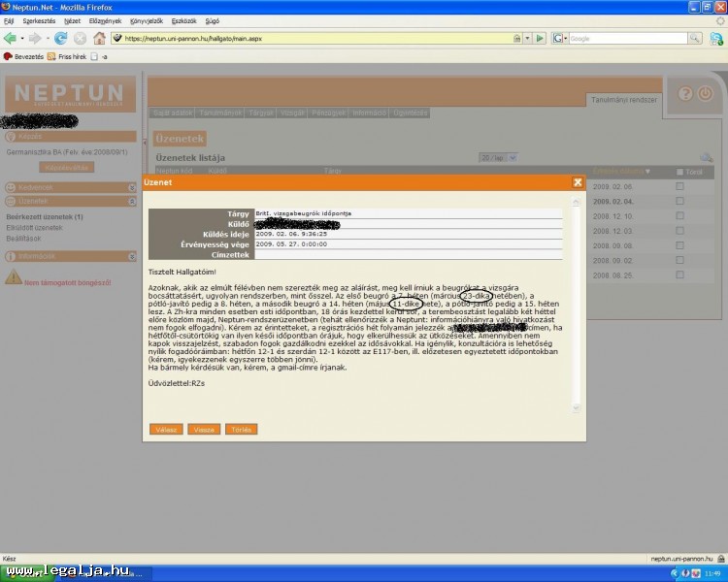Click the Törlés delete button

(x=241, y=429)
